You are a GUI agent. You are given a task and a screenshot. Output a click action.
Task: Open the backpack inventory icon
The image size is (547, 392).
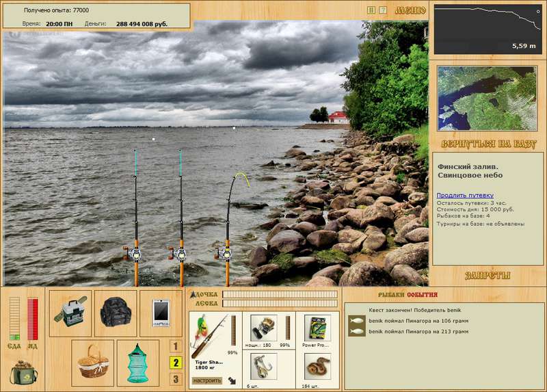pos(116,313)
